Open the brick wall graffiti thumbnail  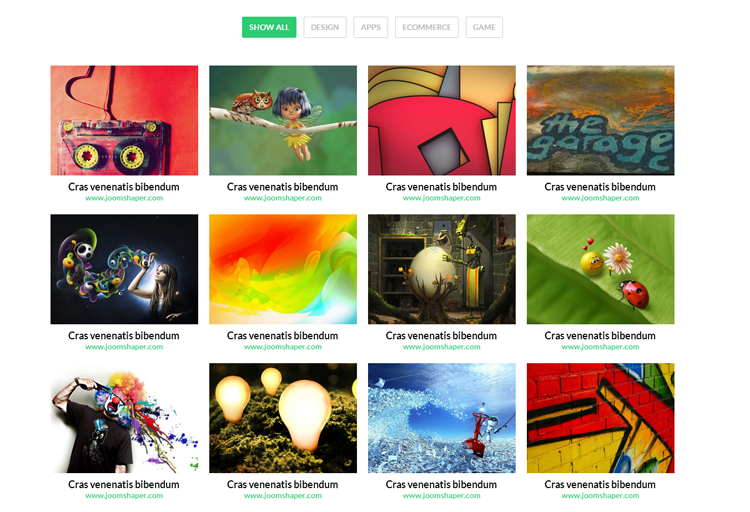point(601,418)
